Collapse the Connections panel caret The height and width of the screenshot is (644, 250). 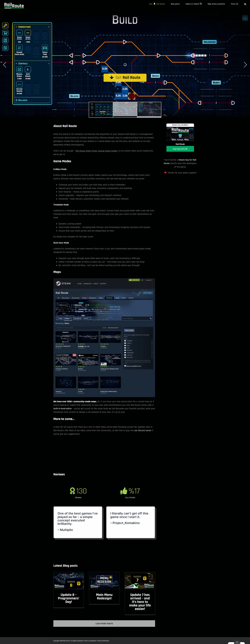click(x=48, y=27)
